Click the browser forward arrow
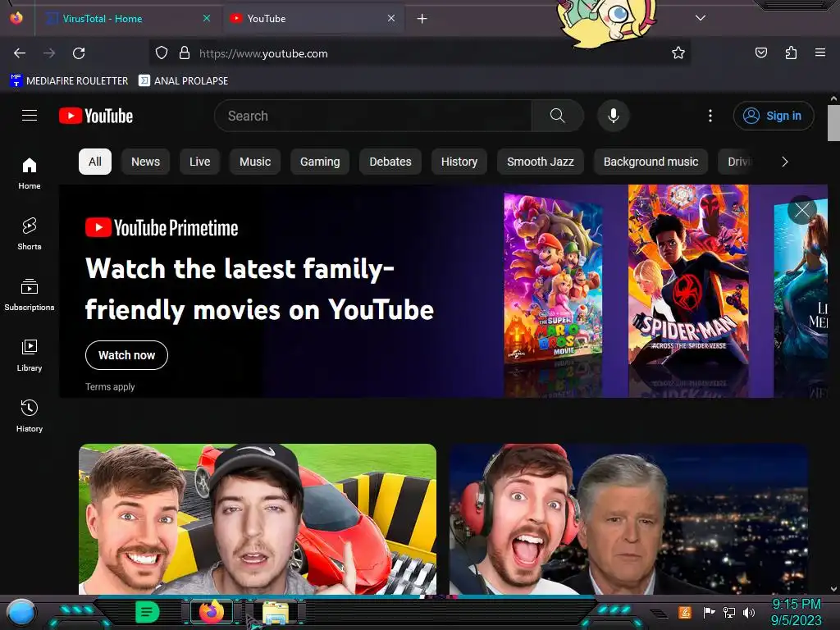Image resolution: width=840 pixels, height=630 pixels. pyautogui.click(x=49, y=53)
